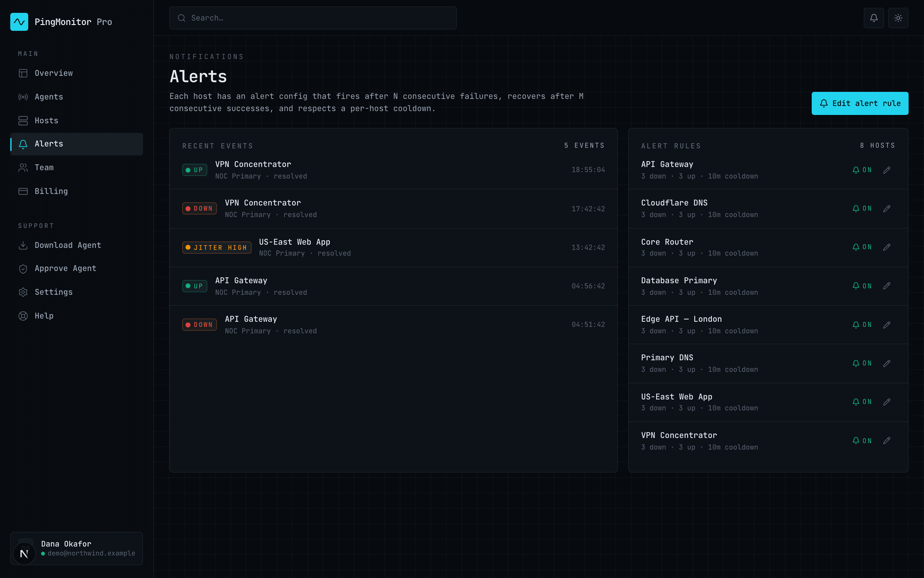Viewport: 924px width, 578px height.
Task: Edit the API Gateway alert rule pencil
Action: coord(886,170)
